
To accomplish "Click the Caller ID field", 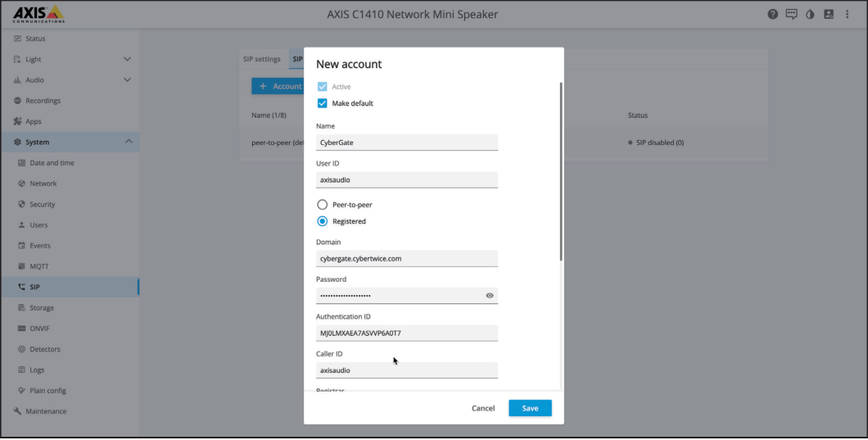I will pos(407,370).
